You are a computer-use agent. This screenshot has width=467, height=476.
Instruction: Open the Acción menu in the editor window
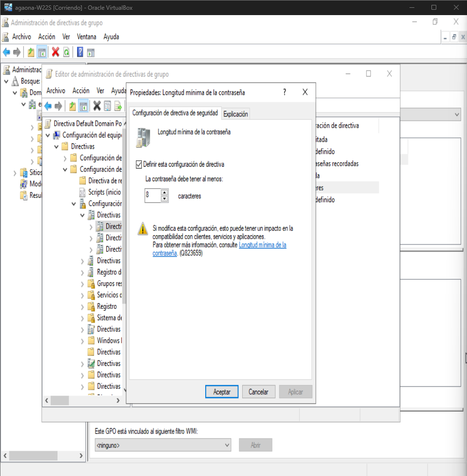click(x=81, y=91)
